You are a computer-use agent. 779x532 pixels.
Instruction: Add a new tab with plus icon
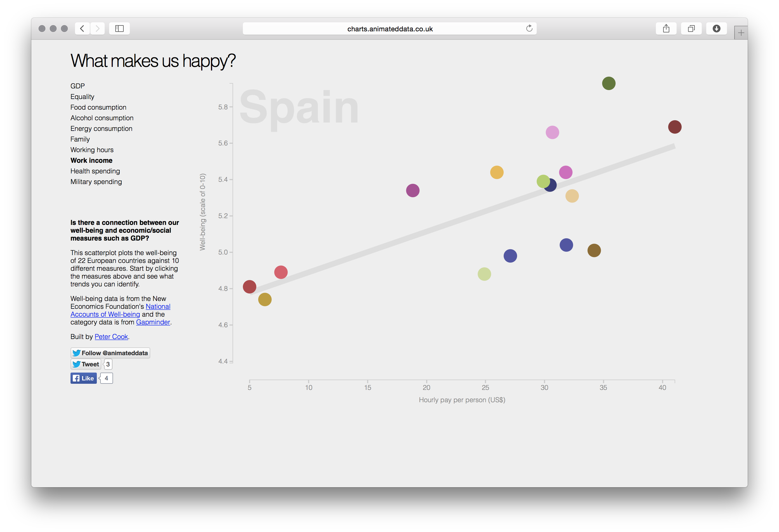741,33
